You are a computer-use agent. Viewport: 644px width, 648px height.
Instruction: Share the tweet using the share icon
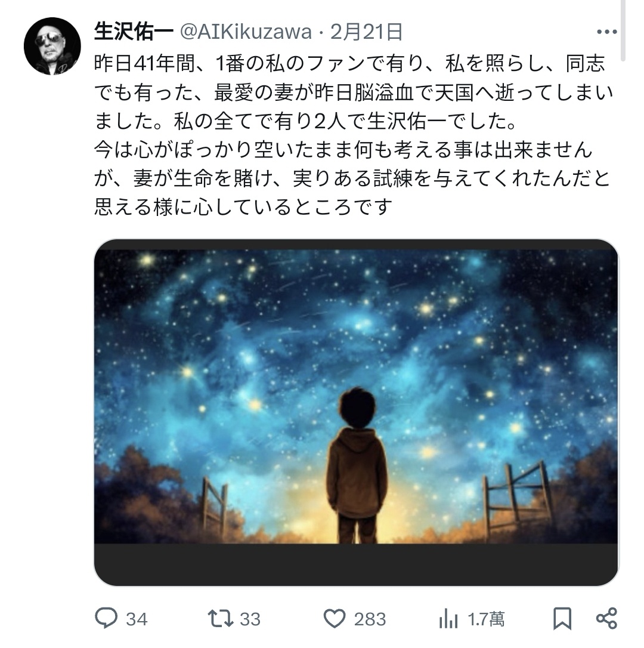point(607,619)
